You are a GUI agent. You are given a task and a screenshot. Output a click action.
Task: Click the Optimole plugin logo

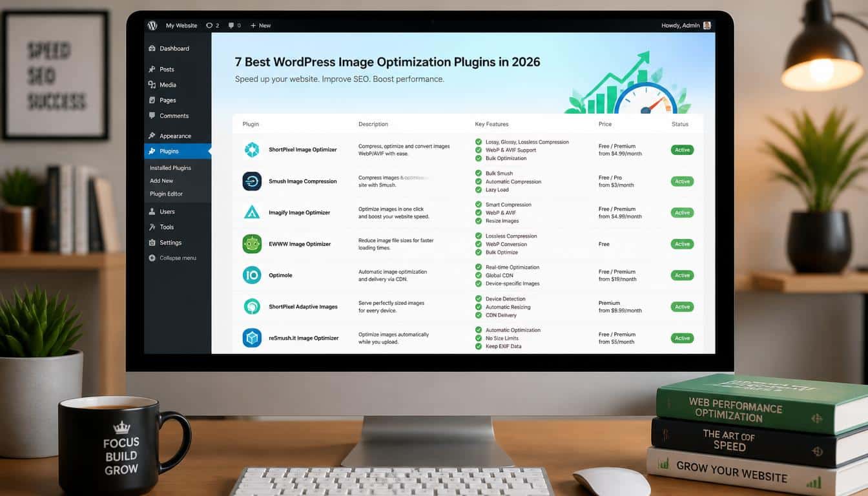[252, 275]
